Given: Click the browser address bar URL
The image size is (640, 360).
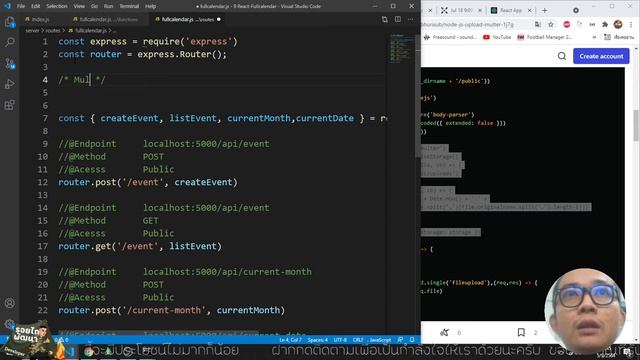Looking at the screenshot, I should [x=468, y=24].
